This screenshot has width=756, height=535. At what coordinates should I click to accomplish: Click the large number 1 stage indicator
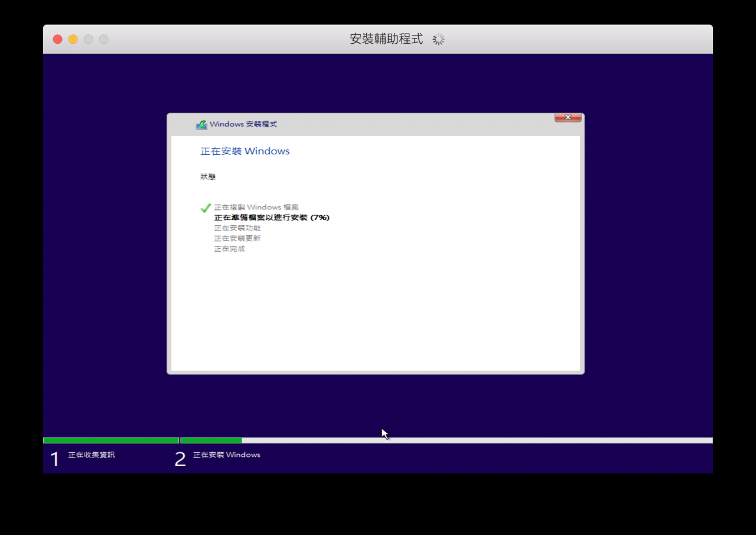(55, 459)
